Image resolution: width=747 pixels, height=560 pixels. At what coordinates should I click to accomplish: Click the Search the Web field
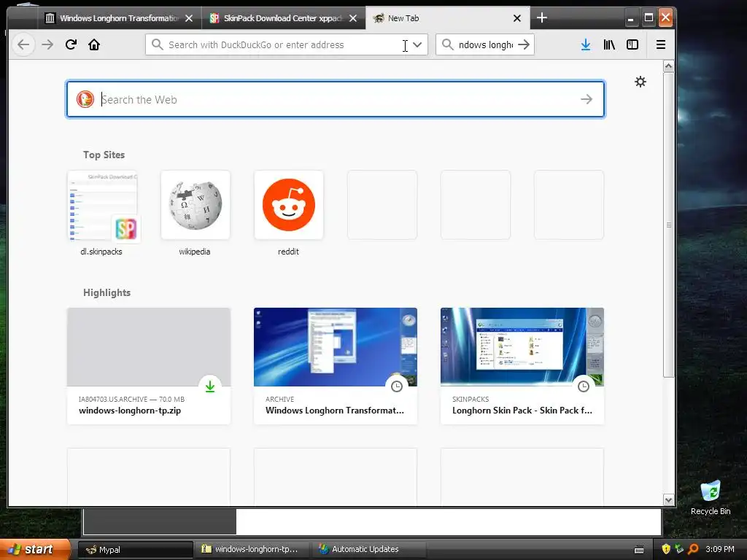(x=336, y=99)
